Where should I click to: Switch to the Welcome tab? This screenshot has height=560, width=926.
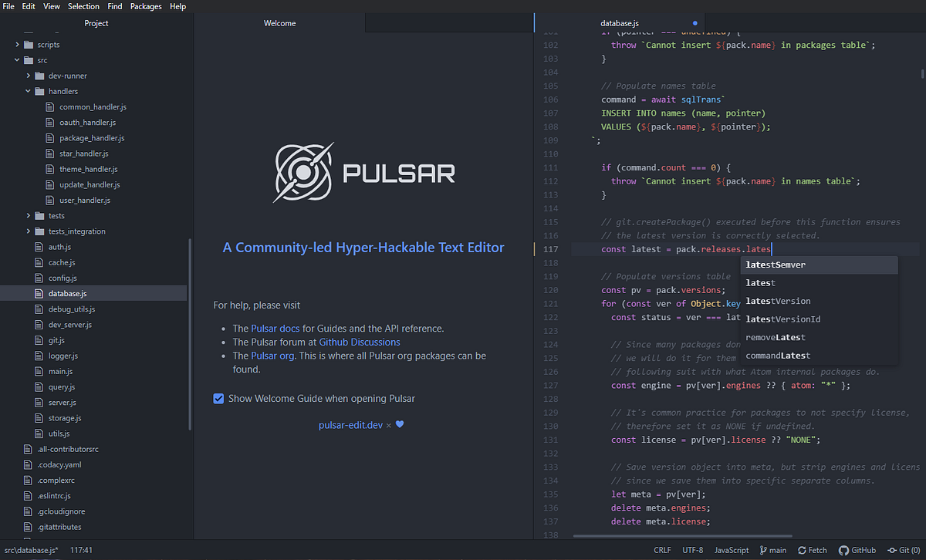[279, 22]
